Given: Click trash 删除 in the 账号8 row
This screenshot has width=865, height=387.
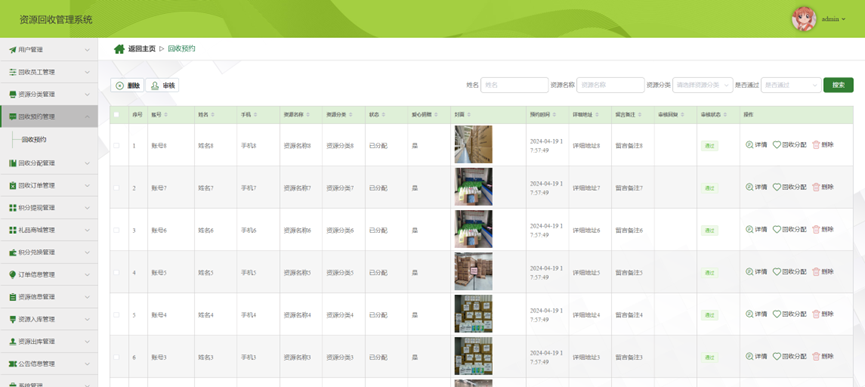Looking at the screenshot, I should pos(823,144).
